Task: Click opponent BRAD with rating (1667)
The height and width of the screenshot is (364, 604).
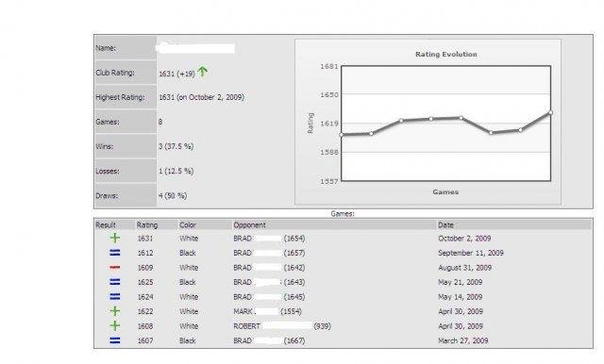Action: coord(269,340)
